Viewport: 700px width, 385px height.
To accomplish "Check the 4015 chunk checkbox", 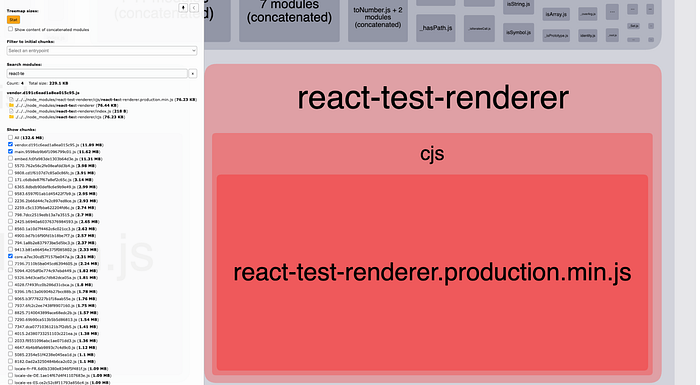I will (x=10, y=333).
